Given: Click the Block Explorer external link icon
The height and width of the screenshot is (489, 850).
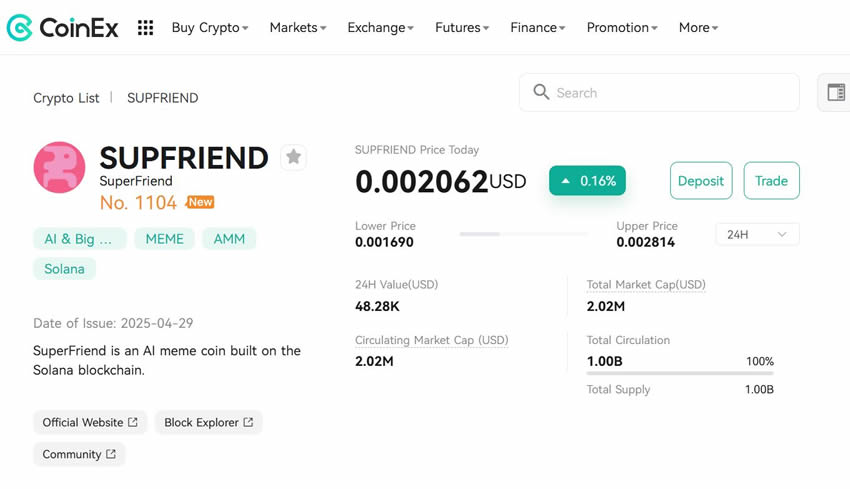Looking at the screenshot, I should (248, 423).
